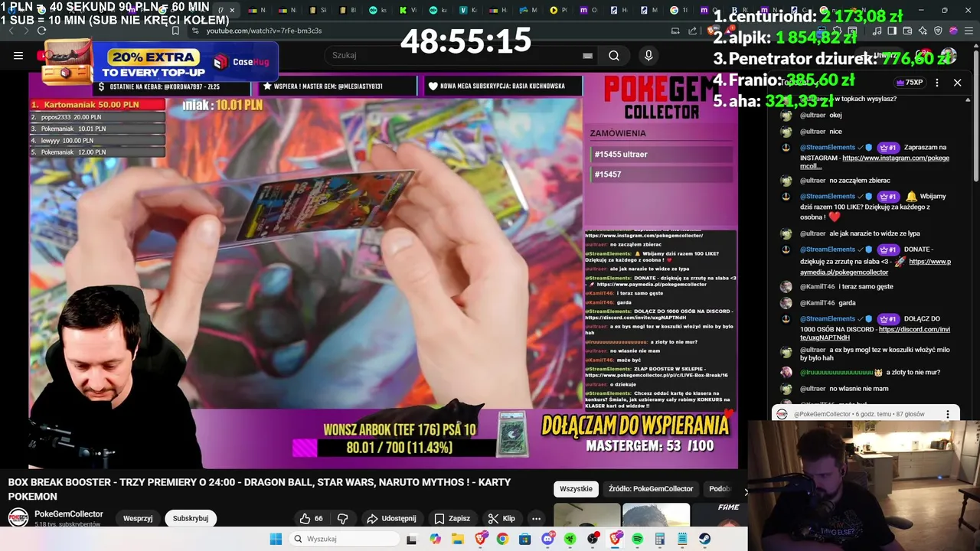Click chat message "a zloty to nie mur?"
This screenshot has width=980, height=551.
click(x=913, y=372)
